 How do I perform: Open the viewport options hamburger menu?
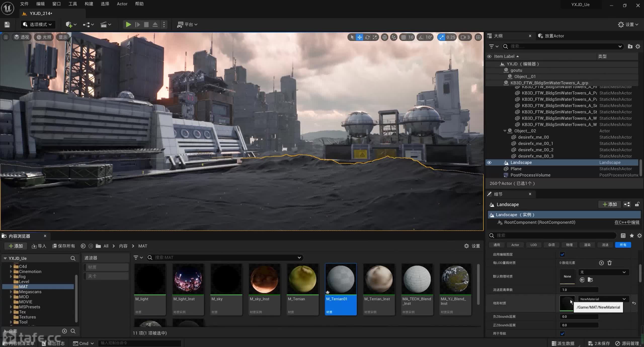click(x=6, y=37)
